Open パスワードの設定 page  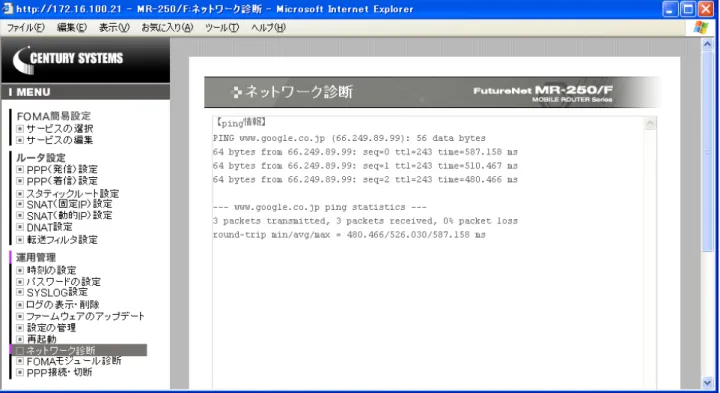point(63,281)
